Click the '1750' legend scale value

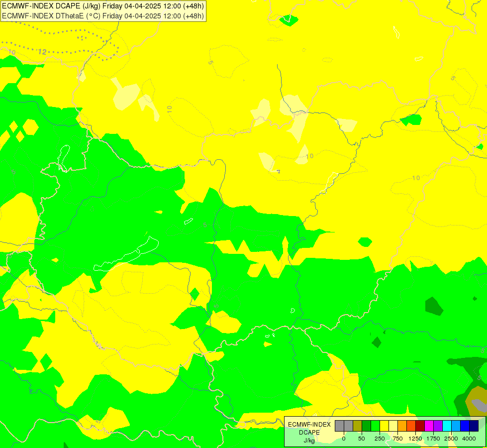pos(433,439)
